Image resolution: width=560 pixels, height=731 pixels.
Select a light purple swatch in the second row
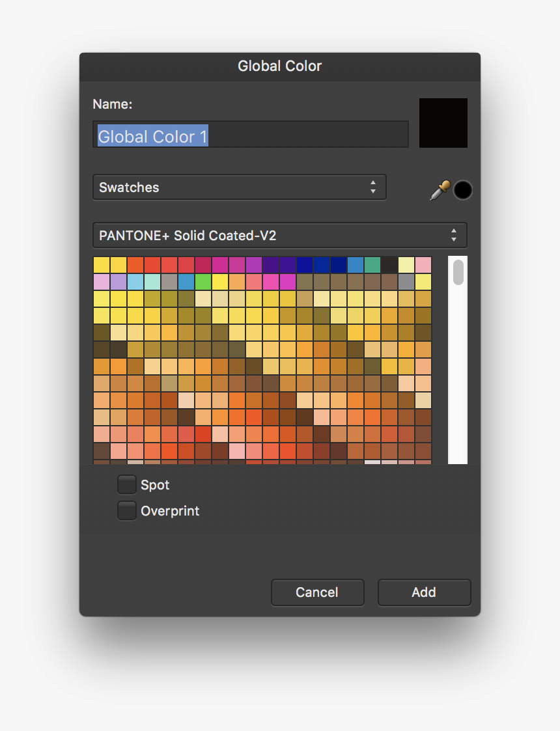(120, 282)
